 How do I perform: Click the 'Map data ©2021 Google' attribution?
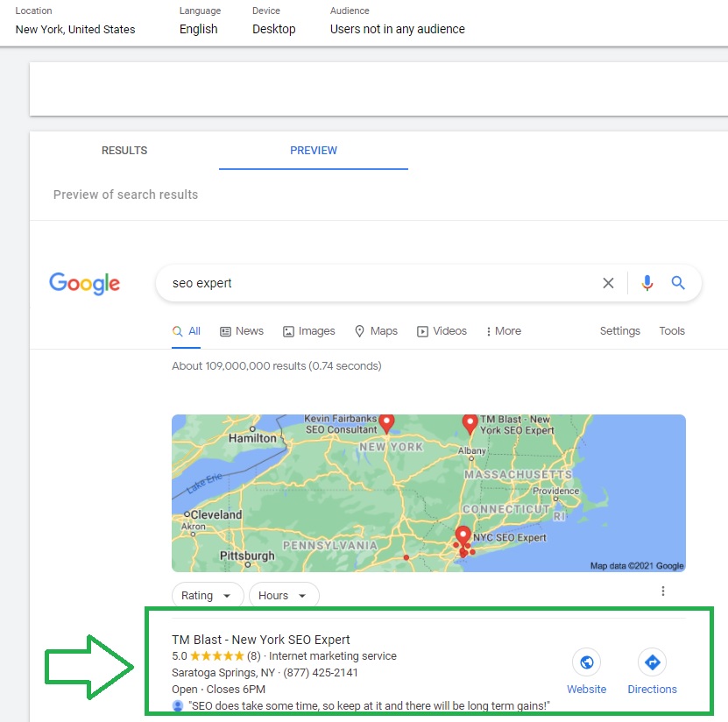637,565
